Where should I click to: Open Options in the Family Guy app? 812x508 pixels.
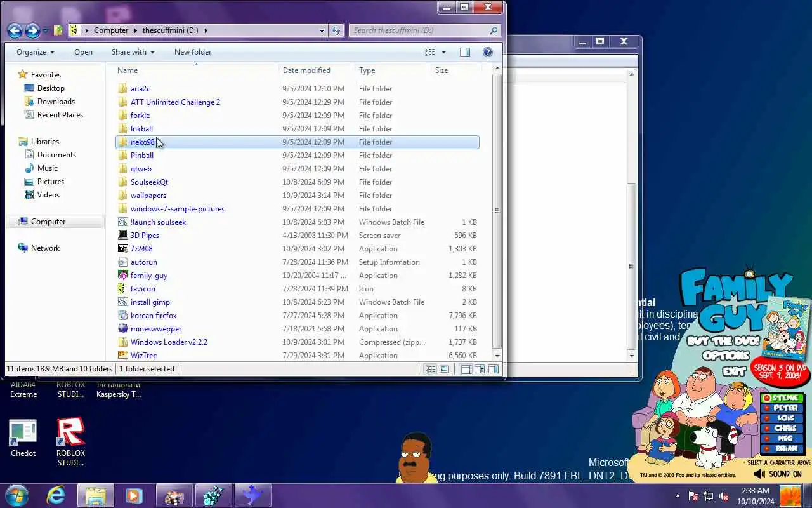tap(726, 356)
